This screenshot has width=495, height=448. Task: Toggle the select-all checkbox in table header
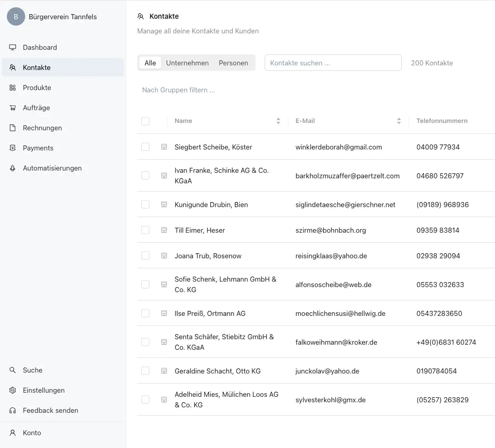click(x=145, y=121)
